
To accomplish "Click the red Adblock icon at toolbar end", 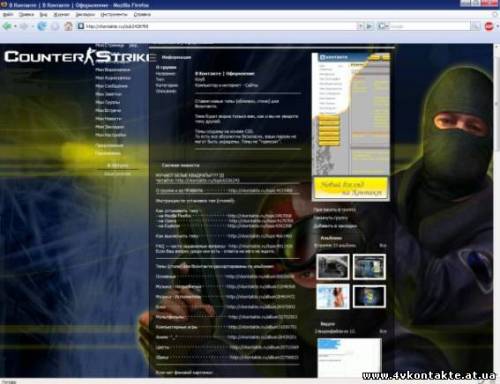I will point(489,26).
